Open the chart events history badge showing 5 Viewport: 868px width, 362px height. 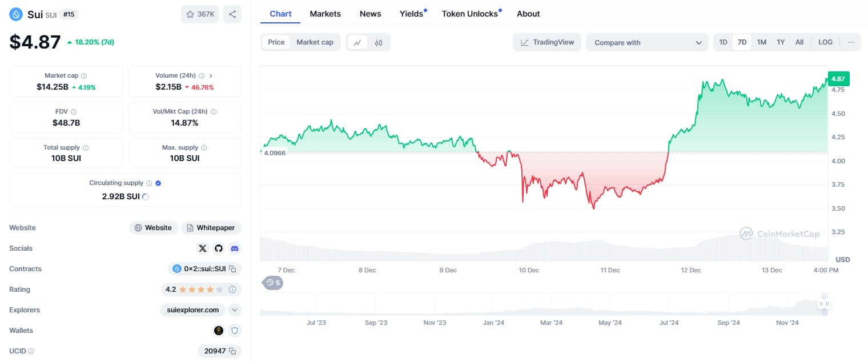click(273, 282)
